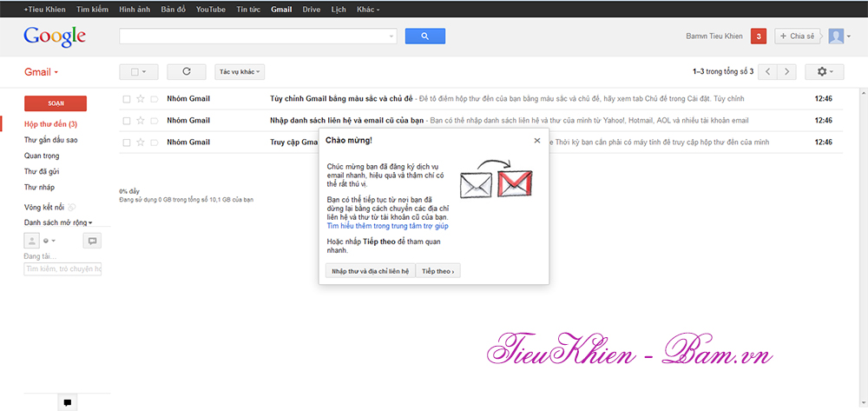This screenshot has height=411, width=868.
Task: Open the Tác vụ khác dropdown
Action: click(240, 72)
